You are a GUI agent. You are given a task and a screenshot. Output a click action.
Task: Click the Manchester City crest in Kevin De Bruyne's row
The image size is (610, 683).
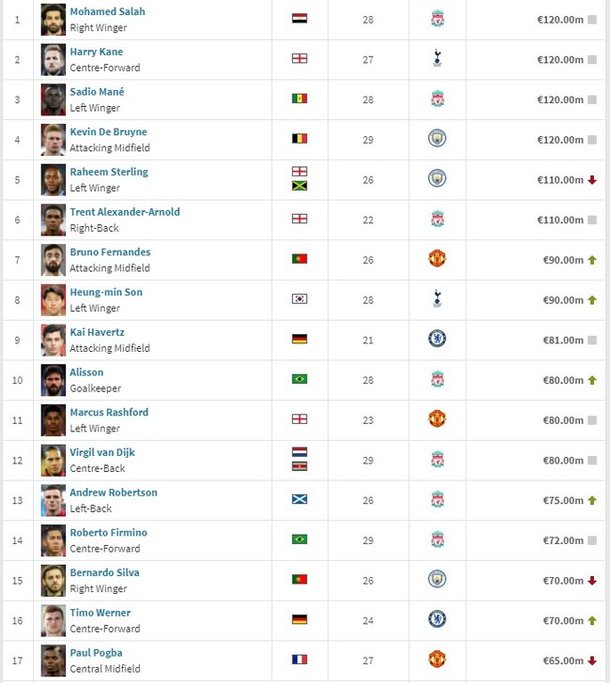point(437,139)
